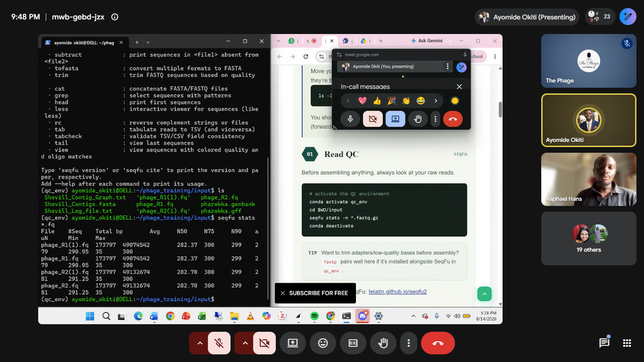This screenshot has width=644, height=362.
Task: Leave the call with the red hang-up button
Action: pyautogui.click(x=438, y=343)
